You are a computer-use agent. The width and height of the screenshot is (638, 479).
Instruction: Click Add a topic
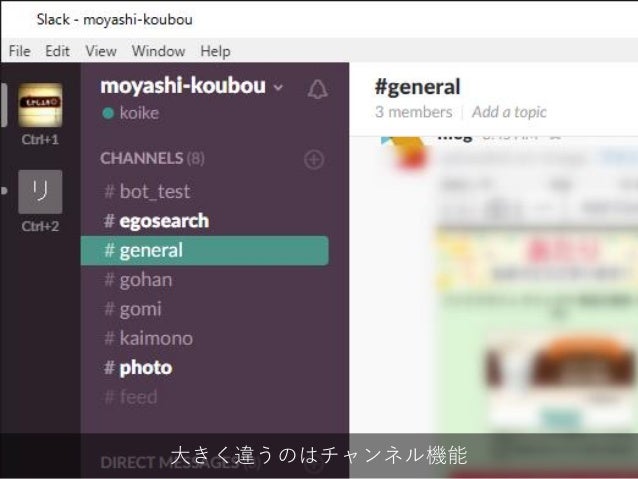pos(509,112)
